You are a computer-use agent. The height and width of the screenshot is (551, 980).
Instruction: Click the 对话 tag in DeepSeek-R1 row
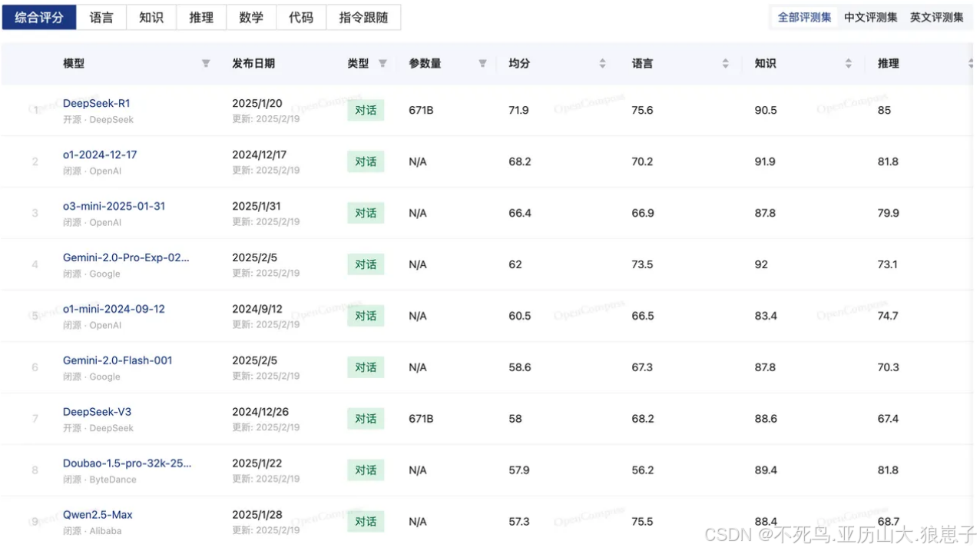coord(366,111)
